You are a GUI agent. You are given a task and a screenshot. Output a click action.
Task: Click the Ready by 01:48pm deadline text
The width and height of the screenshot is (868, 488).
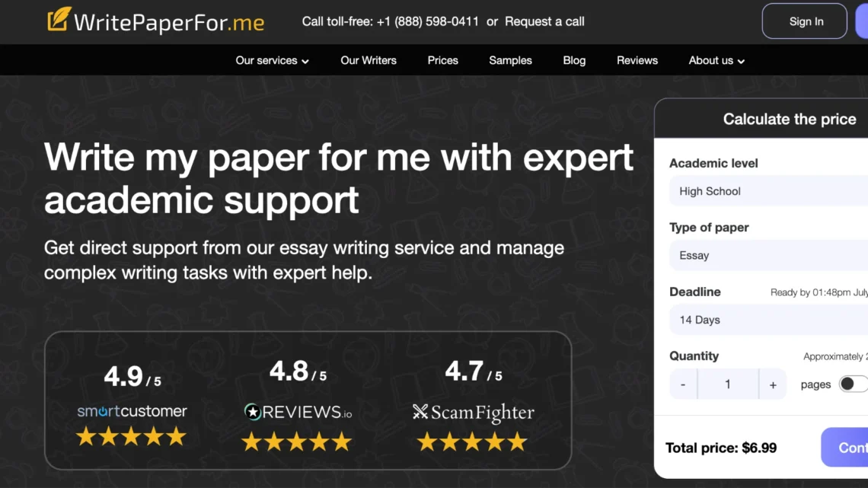click(819, 292)
